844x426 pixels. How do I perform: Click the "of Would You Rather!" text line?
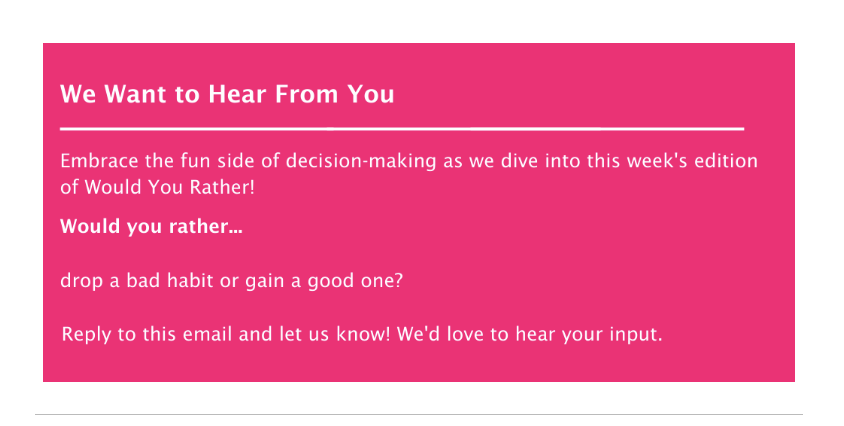[157, 187]
